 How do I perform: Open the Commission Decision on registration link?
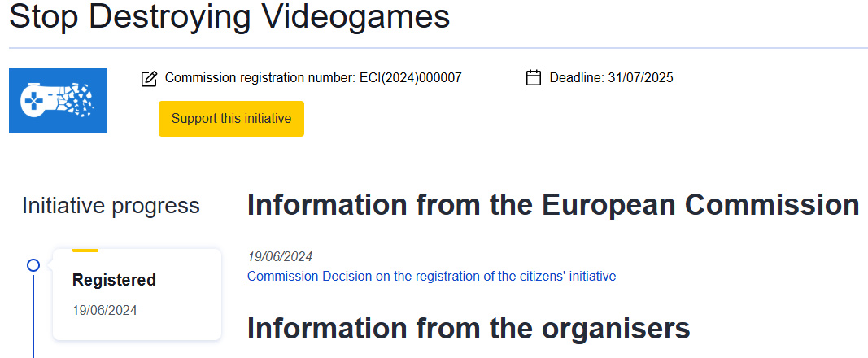pos(431,277)
